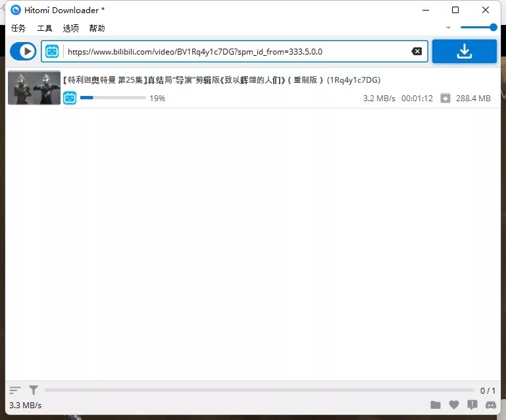Adjust the top-right blue slider
Screen dimensions: 506x420
[x=478, y=27]
